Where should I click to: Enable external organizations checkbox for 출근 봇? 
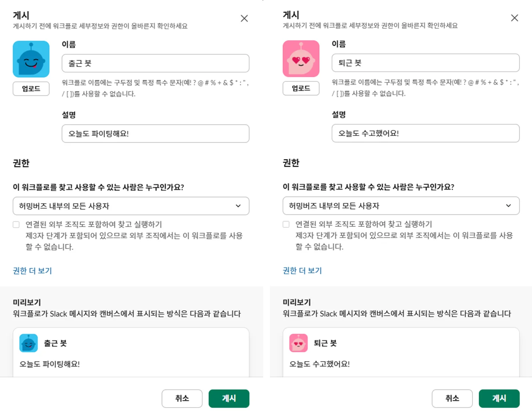click(x=16, y=224)
